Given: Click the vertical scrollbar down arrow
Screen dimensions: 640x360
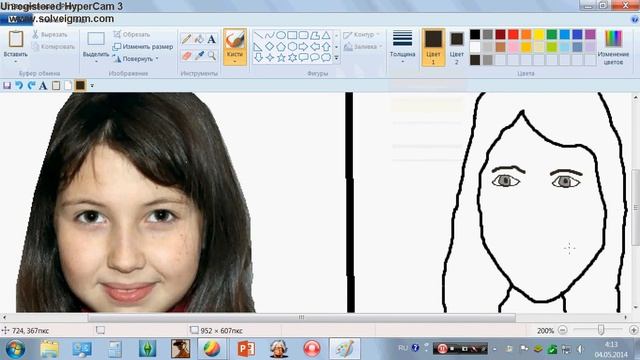Looking at the screenshot, I should pos(636,308).
